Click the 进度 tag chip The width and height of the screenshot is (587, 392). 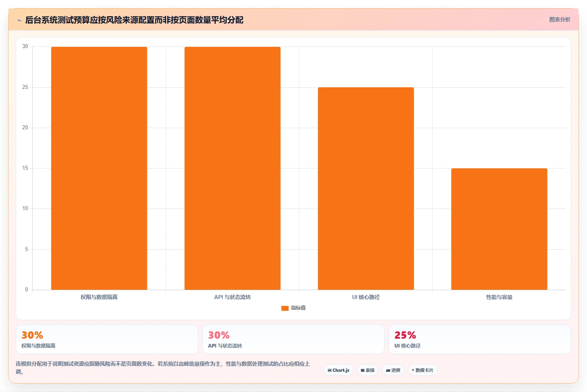pos(393,370)
